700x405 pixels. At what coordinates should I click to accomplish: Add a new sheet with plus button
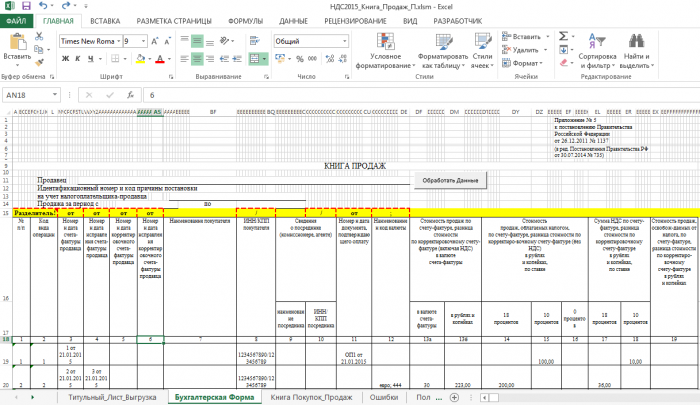coord(454,397)
